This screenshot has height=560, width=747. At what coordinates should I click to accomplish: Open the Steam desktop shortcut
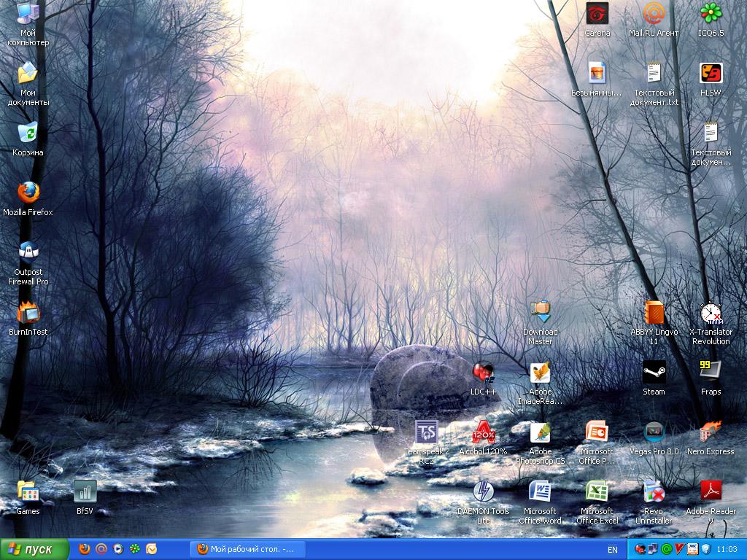(654, 372)
